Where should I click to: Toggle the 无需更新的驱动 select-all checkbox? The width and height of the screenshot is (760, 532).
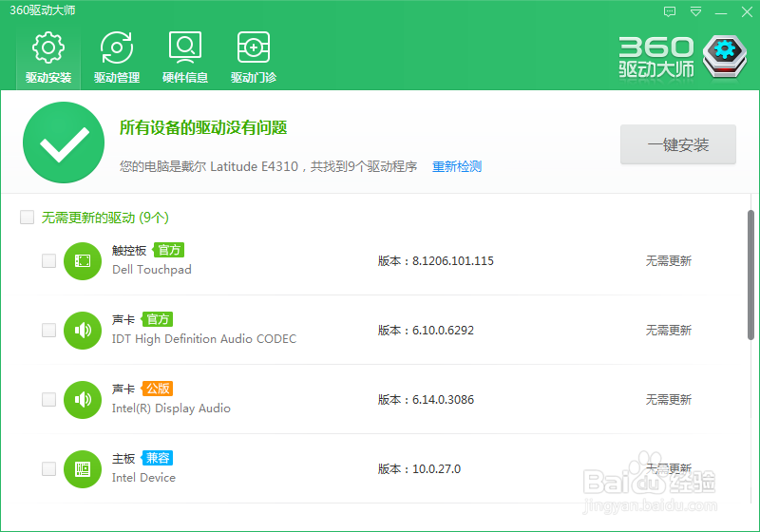coord(28,217)
